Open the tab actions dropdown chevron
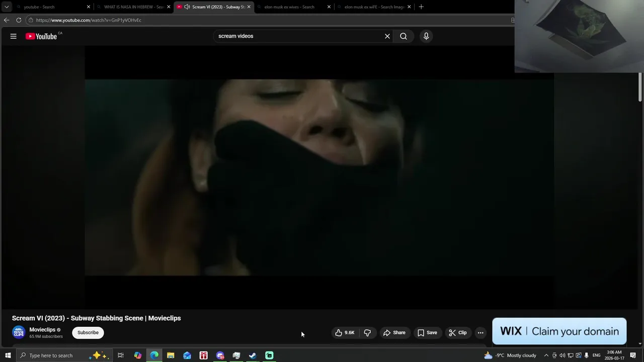Screen dimensions: 644x362 point(7,7)
